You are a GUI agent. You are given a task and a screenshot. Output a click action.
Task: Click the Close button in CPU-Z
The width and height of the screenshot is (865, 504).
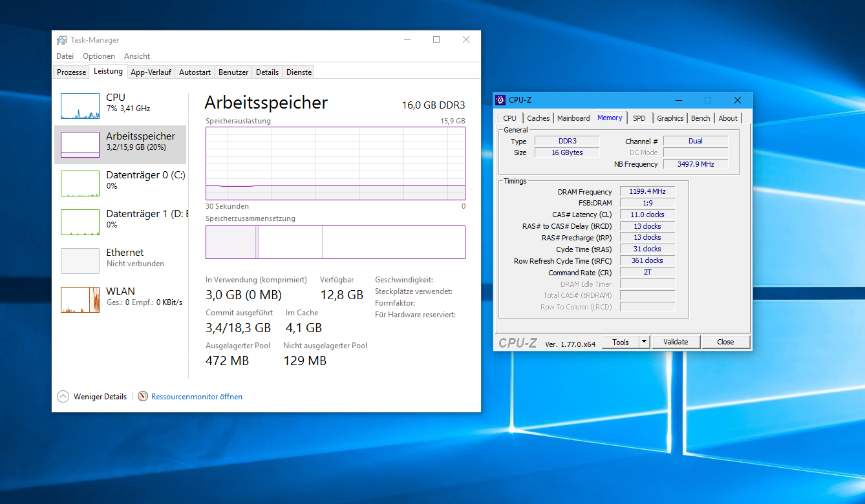(x=725, y=342)
